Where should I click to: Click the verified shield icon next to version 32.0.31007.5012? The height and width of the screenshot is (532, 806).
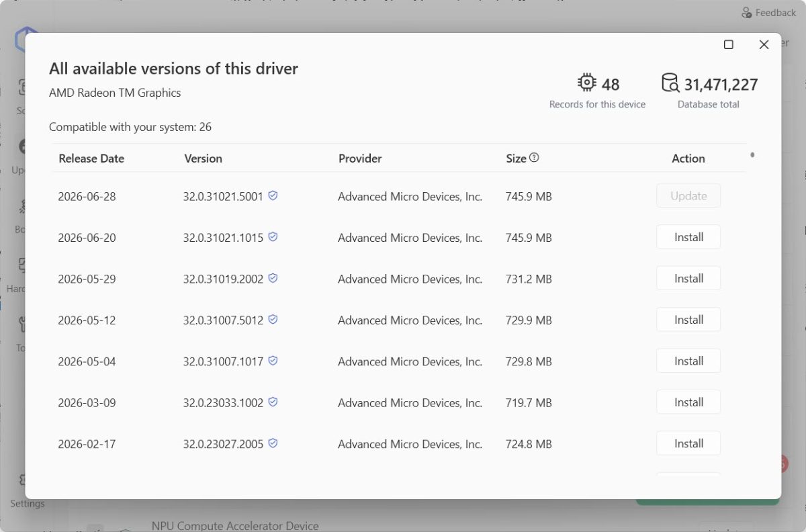coord(273,319)
